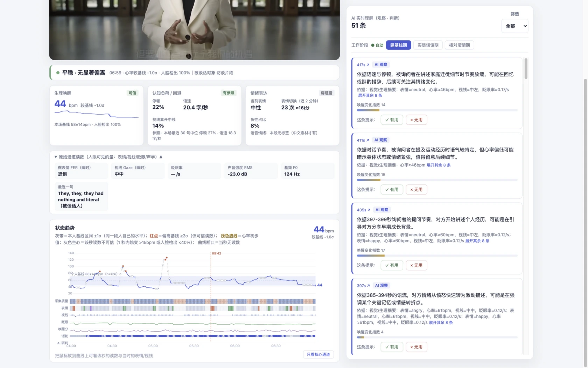This screenshot has width=588, height=368.
Task: Click the AI 观察 tag on the 411s card
Action: point(380,140)
